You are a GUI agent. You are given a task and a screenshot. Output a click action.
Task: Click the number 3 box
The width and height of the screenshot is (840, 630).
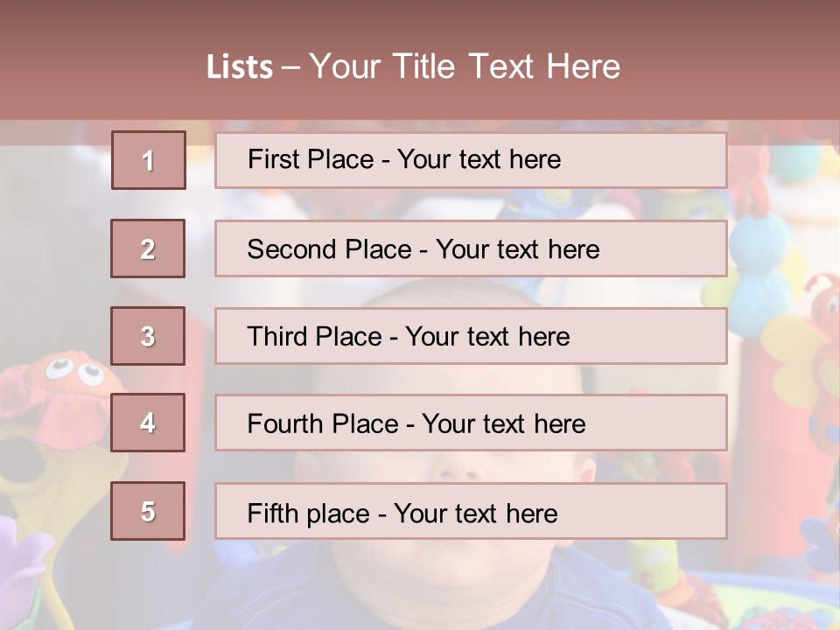148,336
